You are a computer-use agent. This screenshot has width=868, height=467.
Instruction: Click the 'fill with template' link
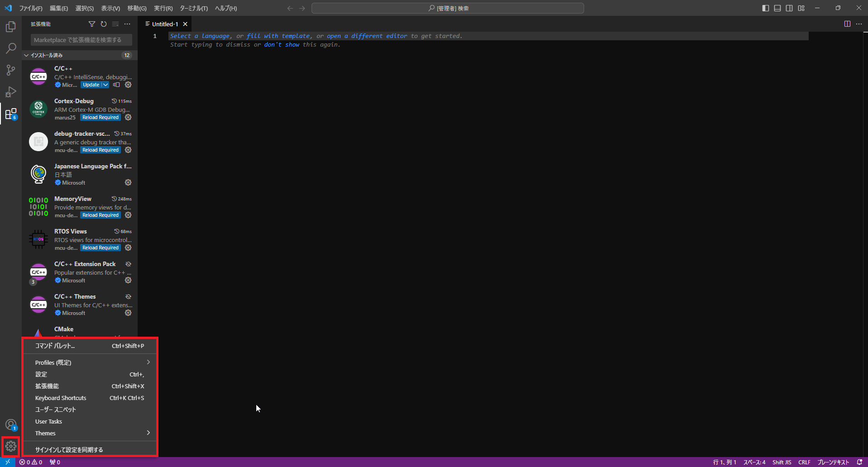278,36
